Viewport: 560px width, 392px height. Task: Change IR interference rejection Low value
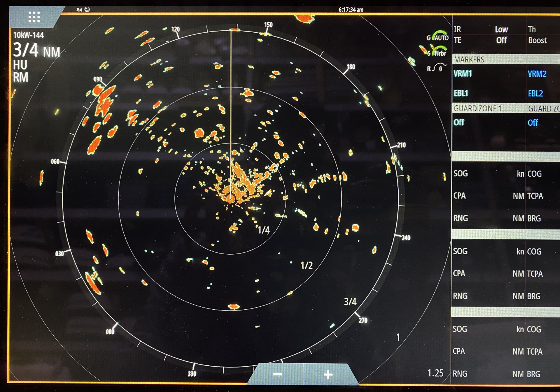click(501, 29)
